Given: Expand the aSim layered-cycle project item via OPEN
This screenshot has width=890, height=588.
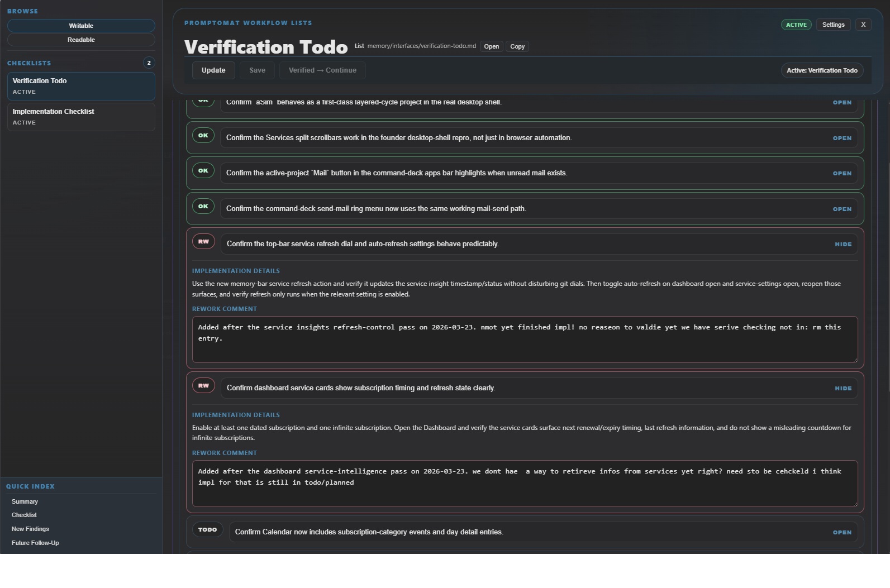Looking at the screenshot, I should (842, 103).
